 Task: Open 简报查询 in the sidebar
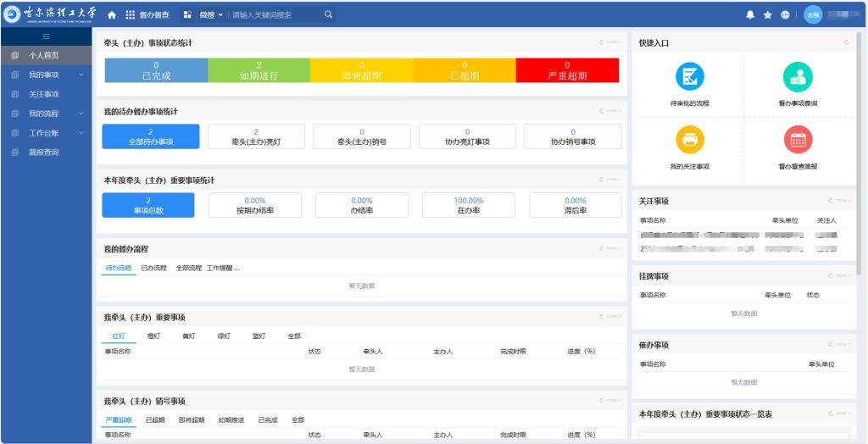(x=44, y=153)
